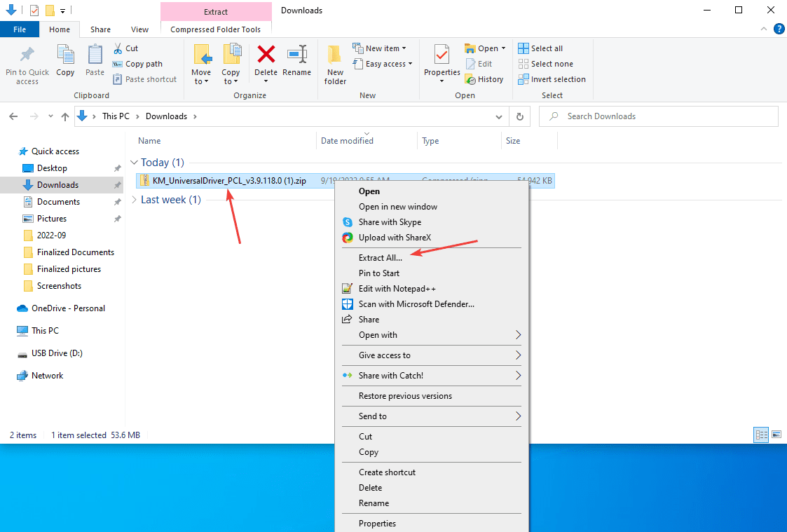Click the Delete red X icon in ribbon

(x=266, y=55)
